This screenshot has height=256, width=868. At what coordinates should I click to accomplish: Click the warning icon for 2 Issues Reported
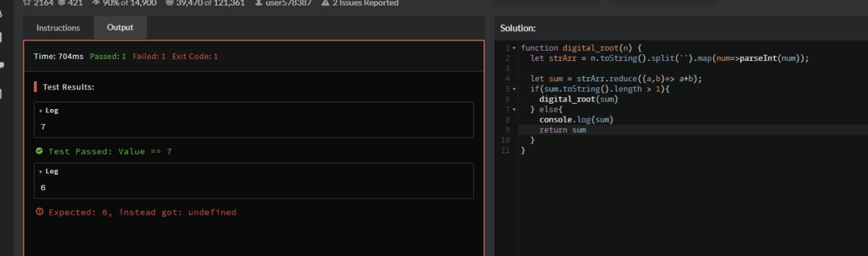click(325, 3)
